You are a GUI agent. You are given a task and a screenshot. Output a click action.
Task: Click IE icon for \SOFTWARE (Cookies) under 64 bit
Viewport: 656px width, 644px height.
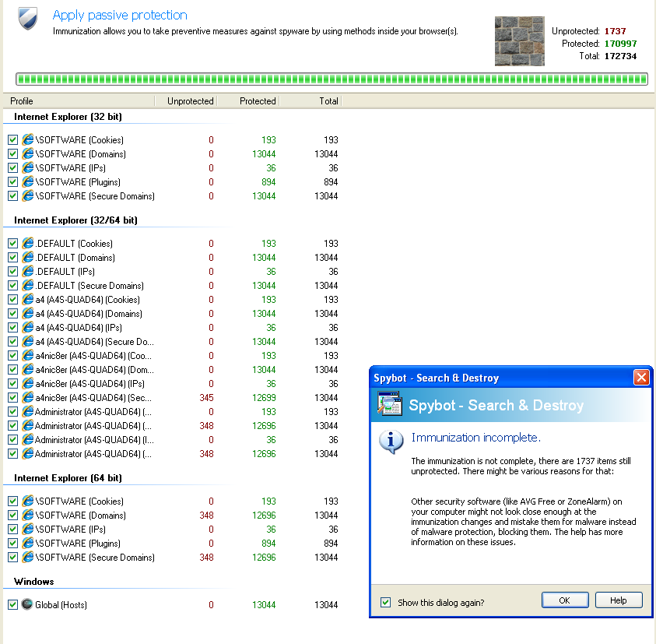[x=27, y=501]
